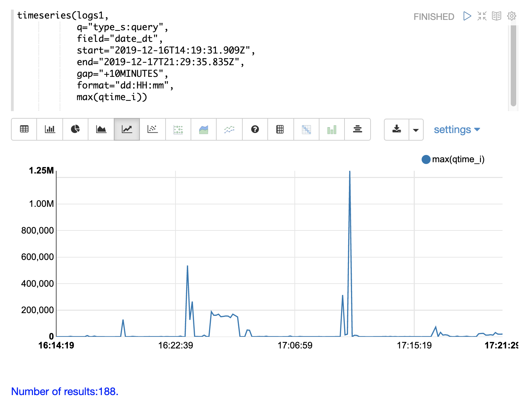
Task: Pick the scatter chart visualization
Action: pyautogui.click(x=153, y=129)
